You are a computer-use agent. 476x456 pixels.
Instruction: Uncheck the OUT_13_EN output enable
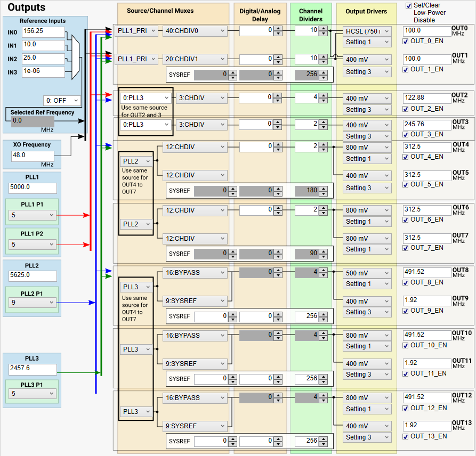406,436
